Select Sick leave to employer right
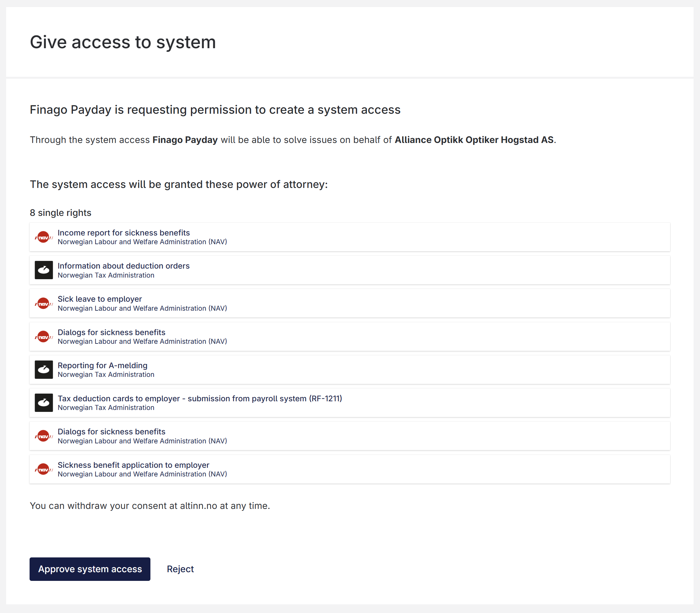The height and width of the screenshot is (613, 700). pyautogui.click(x=100, y=299)
